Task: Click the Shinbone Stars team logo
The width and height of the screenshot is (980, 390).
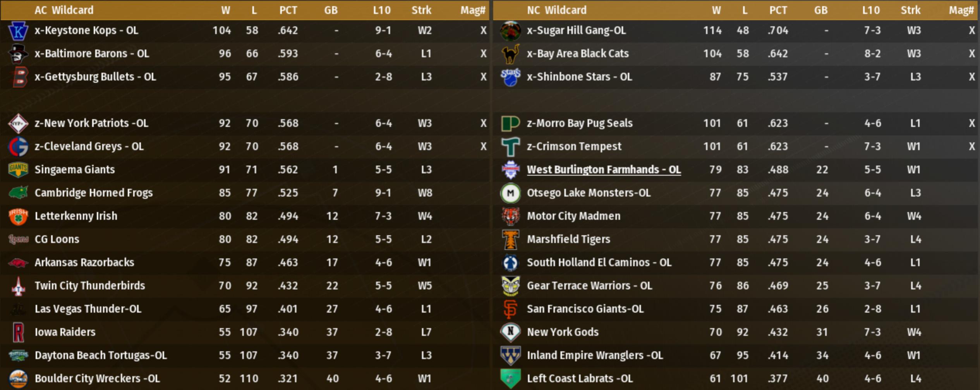Action: point(510,77)
